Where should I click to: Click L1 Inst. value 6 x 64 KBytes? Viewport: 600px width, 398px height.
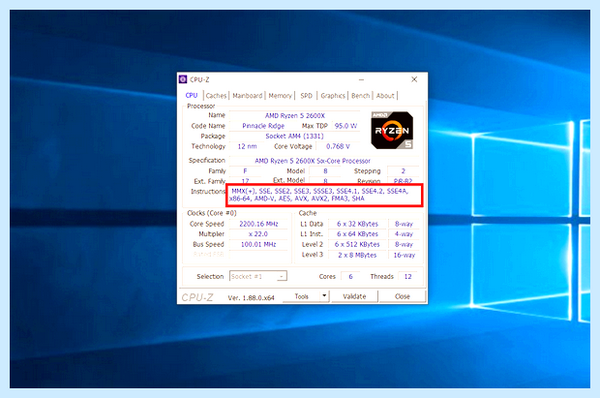coord(357,234)
